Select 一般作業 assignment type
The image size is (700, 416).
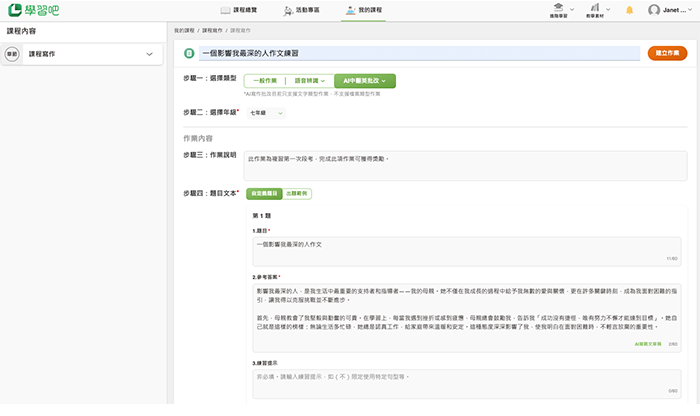264,80
